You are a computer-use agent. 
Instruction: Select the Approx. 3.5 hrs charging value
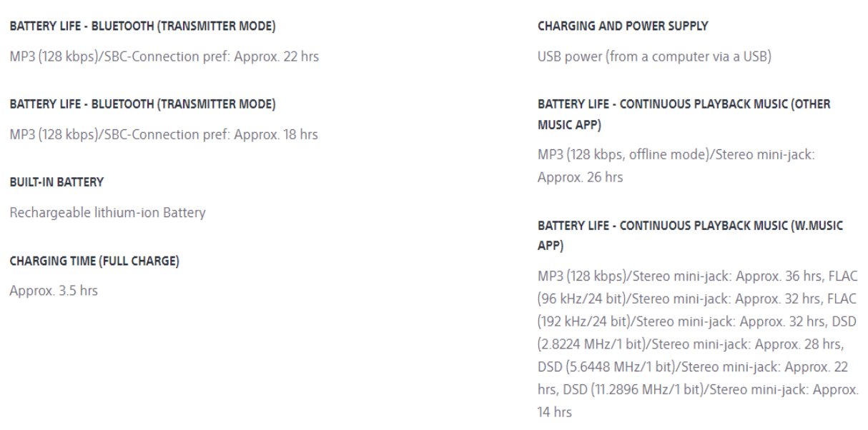(54, 291)
